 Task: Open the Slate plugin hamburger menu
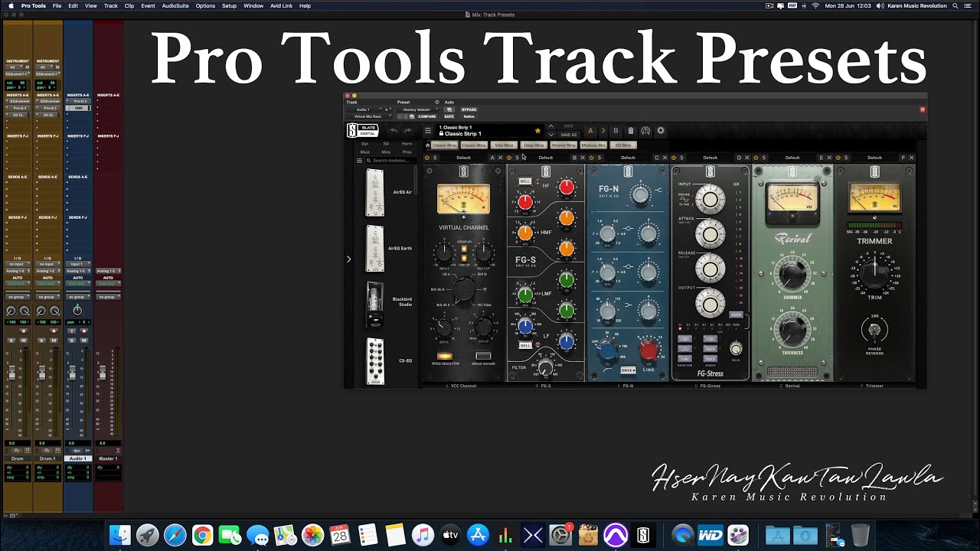pos(428,131)
